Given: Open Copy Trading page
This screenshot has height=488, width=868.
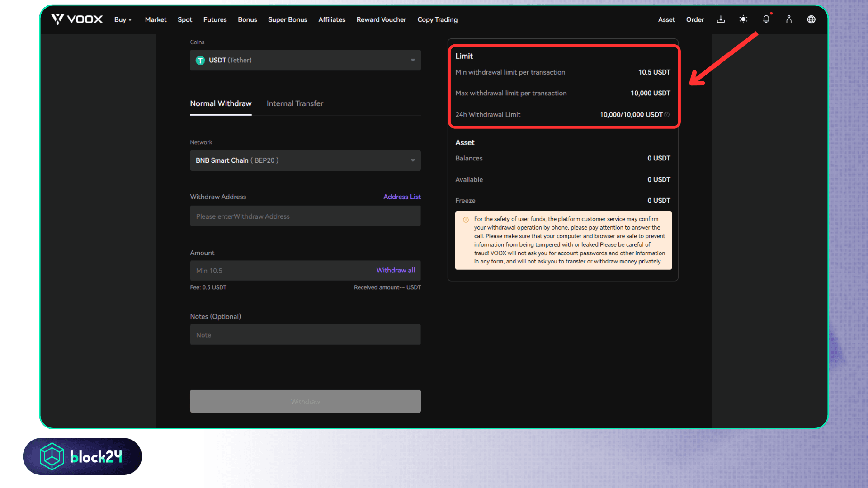Looking at the screenshot, I should click(437, 19).
